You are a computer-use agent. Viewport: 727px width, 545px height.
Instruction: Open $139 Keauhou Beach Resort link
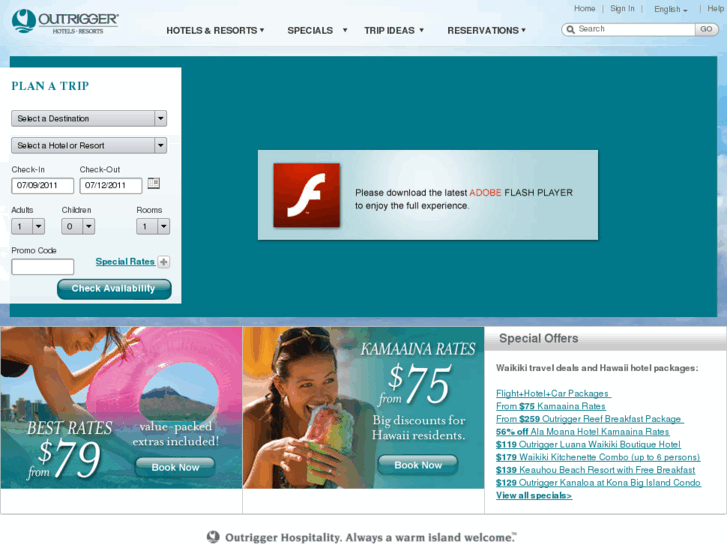tap(596, 470)
